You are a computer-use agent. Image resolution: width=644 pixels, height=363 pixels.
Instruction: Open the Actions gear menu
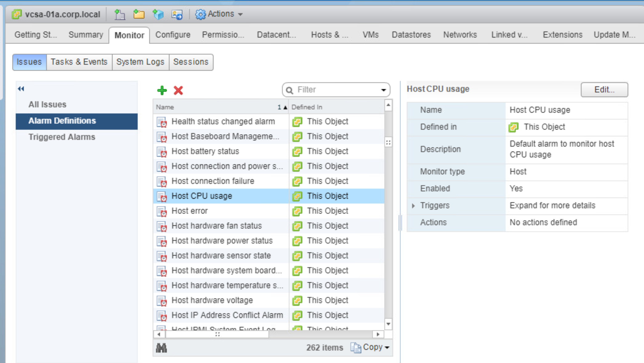(x=219, y=14)
